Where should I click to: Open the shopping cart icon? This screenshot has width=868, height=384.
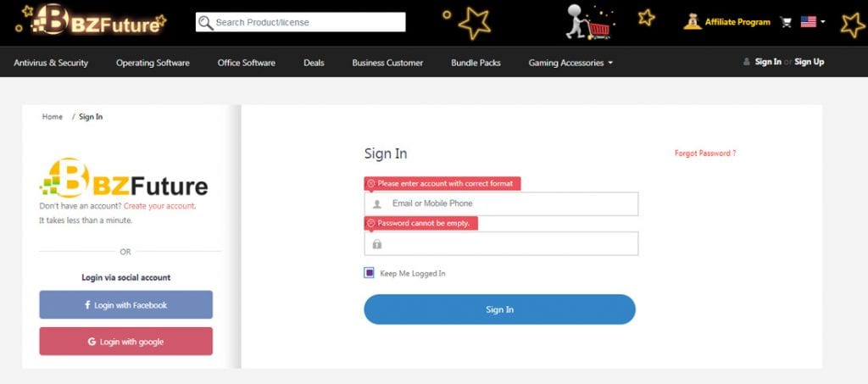(786, 22)
